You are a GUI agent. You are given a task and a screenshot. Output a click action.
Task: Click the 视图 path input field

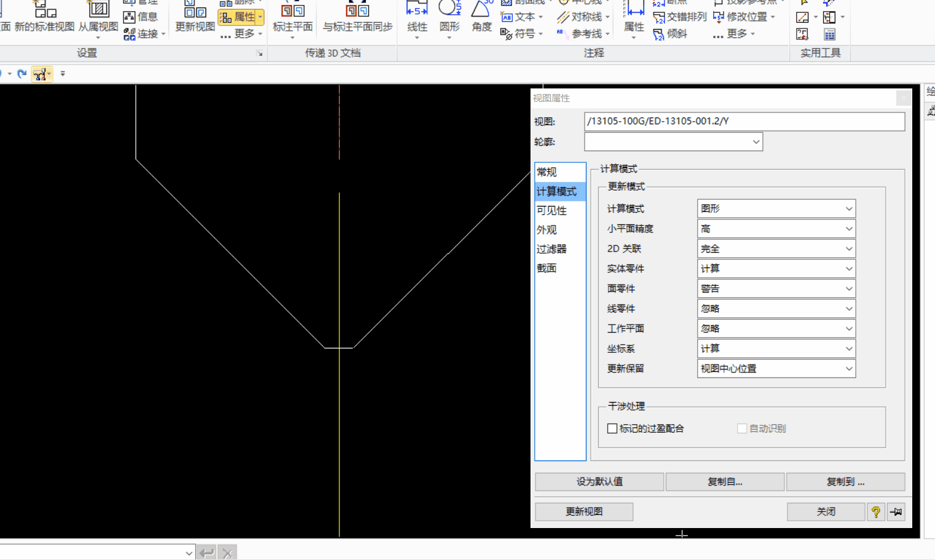coord(744,121)
